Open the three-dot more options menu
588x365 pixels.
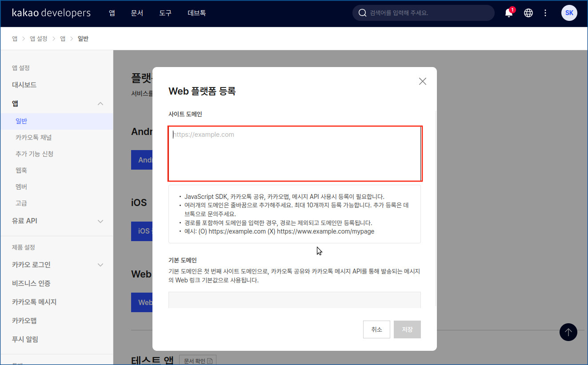tap(545, 13)
